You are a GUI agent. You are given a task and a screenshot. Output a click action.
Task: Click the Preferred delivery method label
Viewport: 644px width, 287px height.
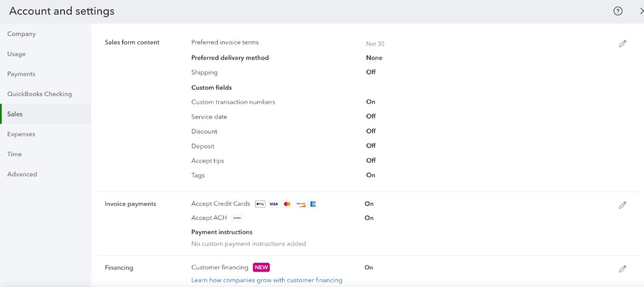click(x=230, y=58)
